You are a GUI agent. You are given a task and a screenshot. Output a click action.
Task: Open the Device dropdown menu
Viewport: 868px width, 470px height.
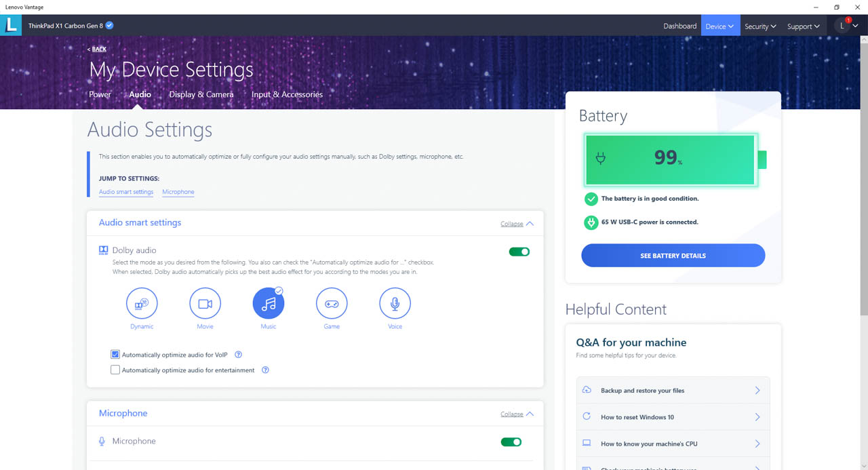pyautogui.click(x=719, y=26)
